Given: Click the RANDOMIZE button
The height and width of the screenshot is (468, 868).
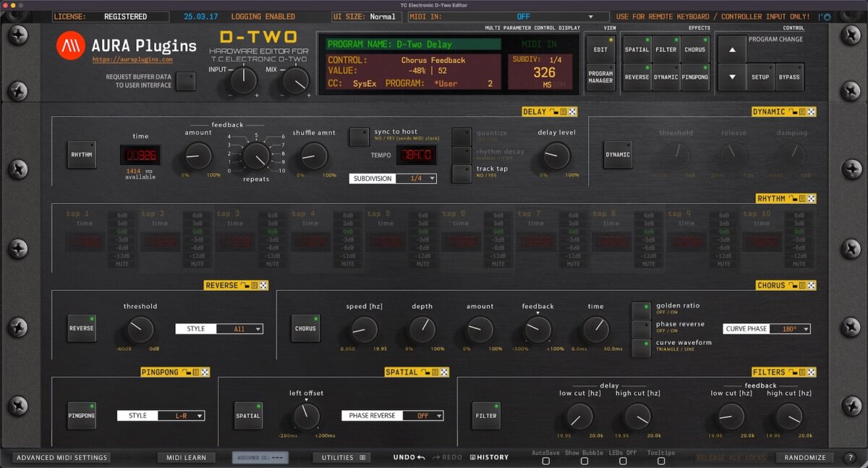Looking at the screenshot, I should pyautogui.click(x=805, y=458).
